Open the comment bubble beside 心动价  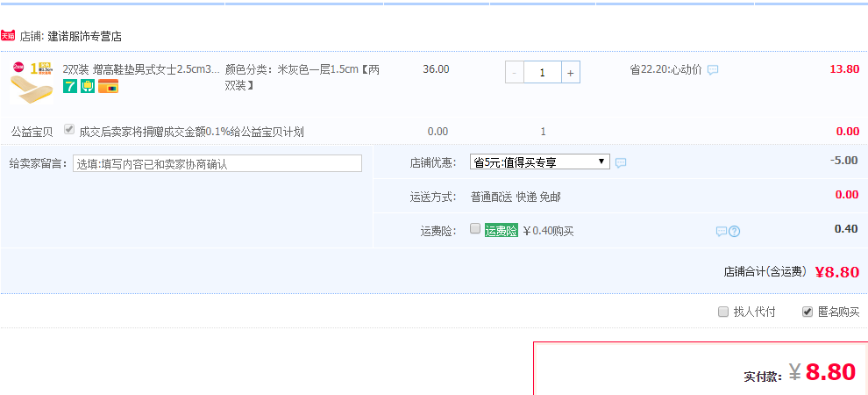[713, 70]
